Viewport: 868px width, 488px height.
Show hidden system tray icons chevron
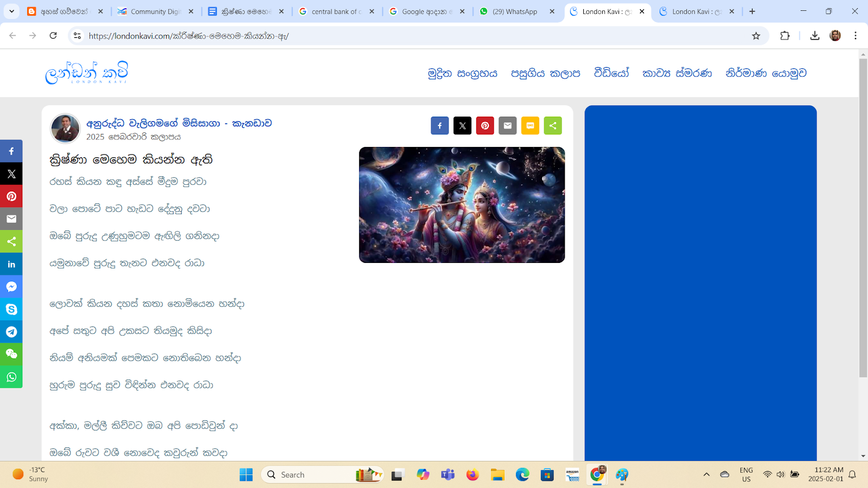tap(706, 474)
